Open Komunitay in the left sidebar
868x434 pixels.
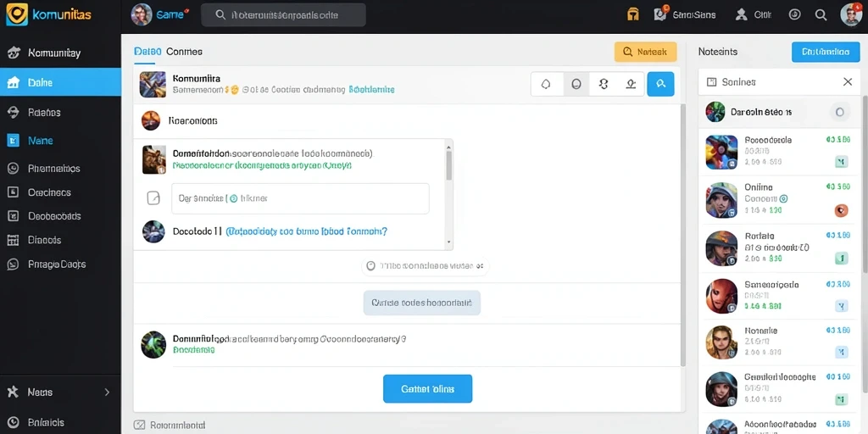pos(60,53)
